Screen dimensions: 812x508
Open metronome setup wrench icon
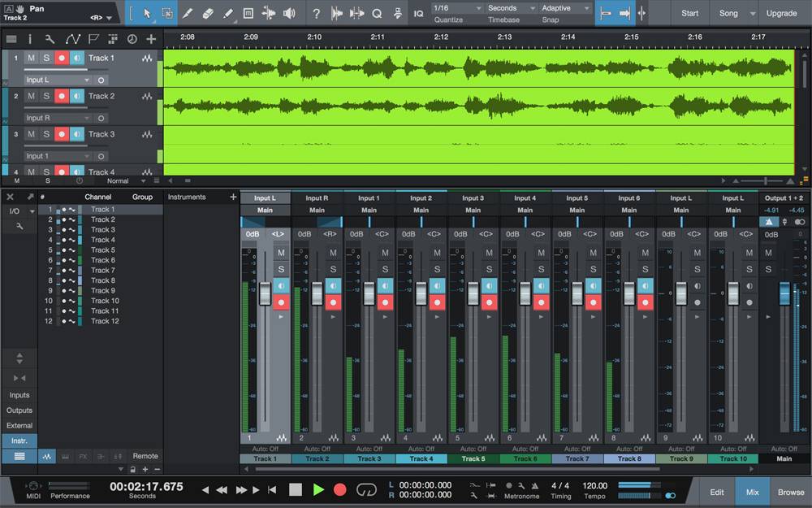point(521,486)
